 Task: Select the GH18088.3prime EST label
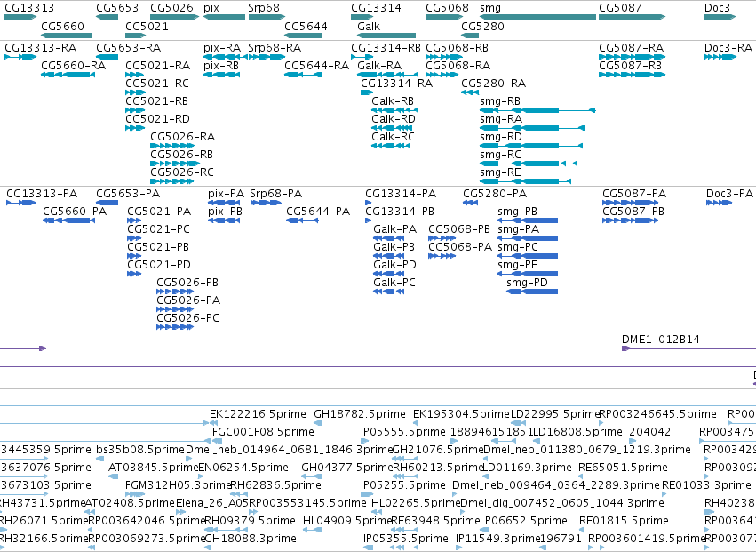pyautogui.click(x=251, y=539)
